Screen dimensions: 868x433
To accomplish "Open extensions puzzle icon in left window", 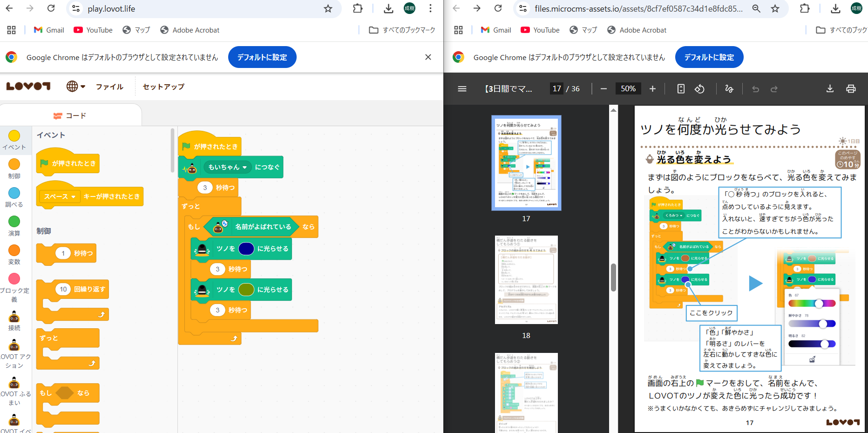I will coord(358,8).
